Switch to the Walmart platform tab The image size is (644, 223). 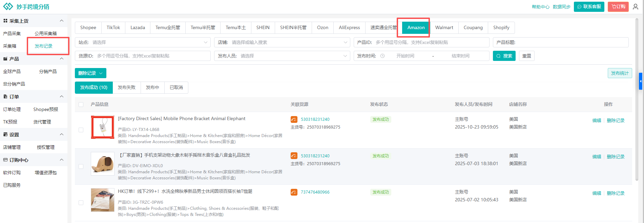click(x=444, y=28)
